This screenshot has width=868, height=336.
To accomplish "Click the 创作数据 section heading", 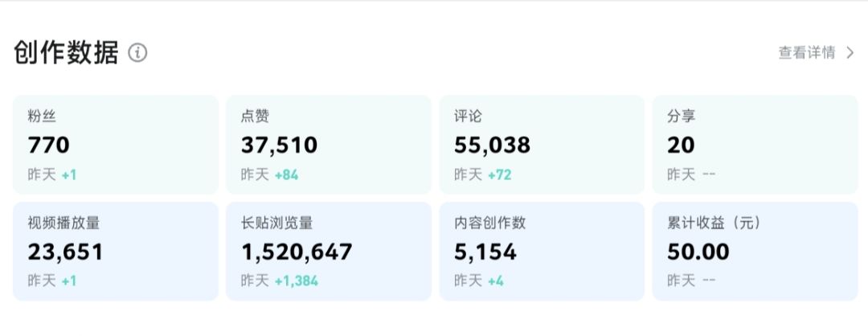I will (x=66, y=53).
